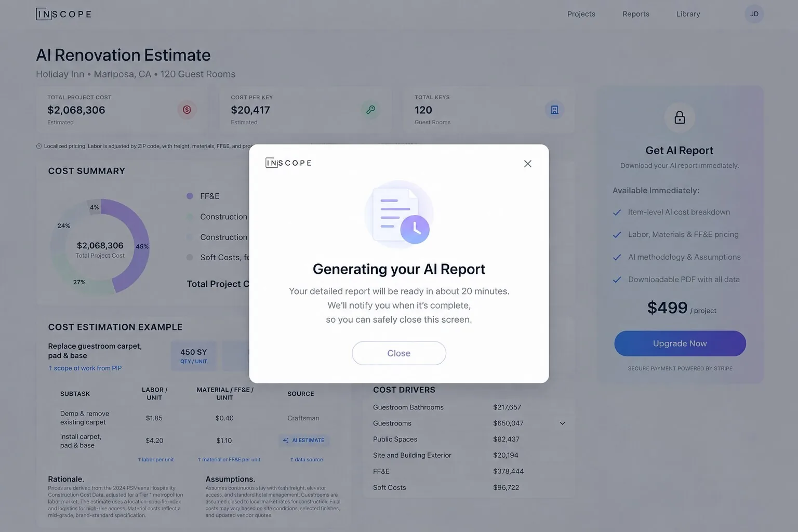Click the $1.10 material cell for install carpet
The height and width of the screenshot is (532, 798).
pos(224,441)
